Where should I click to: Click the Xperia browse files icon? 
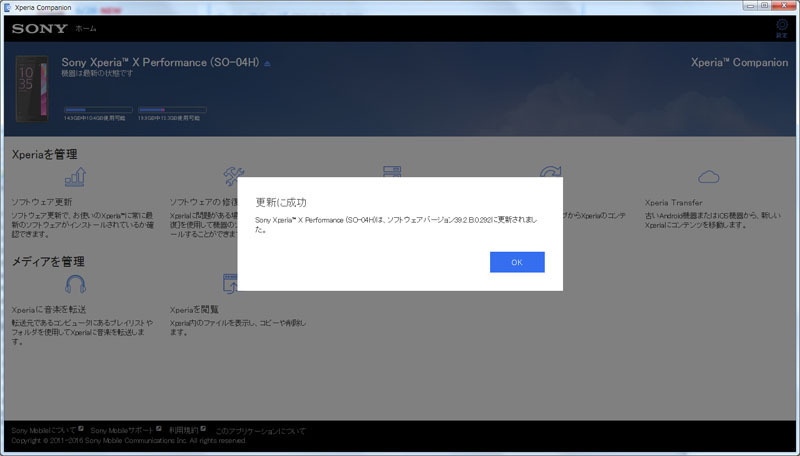coord(230,284)
